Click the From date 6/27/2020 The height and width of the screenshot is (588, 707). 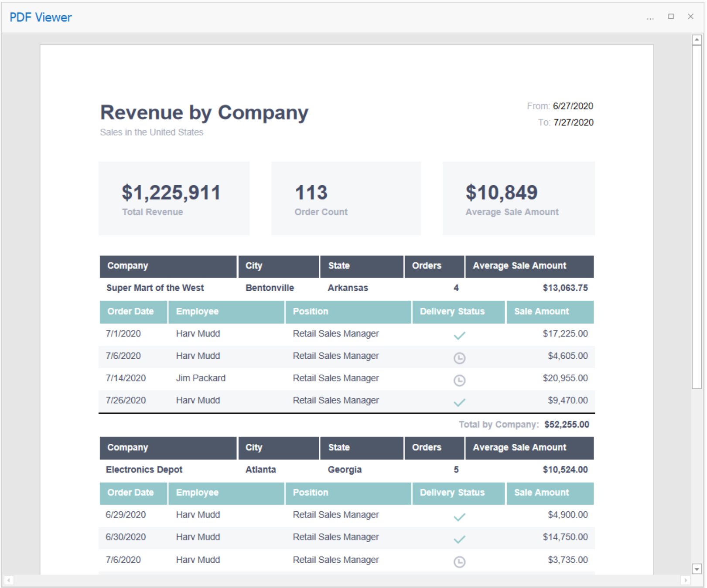(573, 106)
